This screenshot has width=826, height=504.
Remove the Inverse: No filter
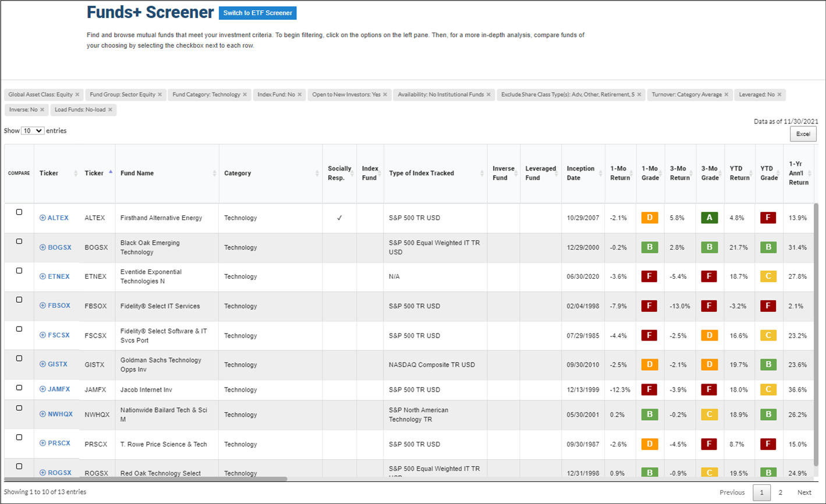42,110
